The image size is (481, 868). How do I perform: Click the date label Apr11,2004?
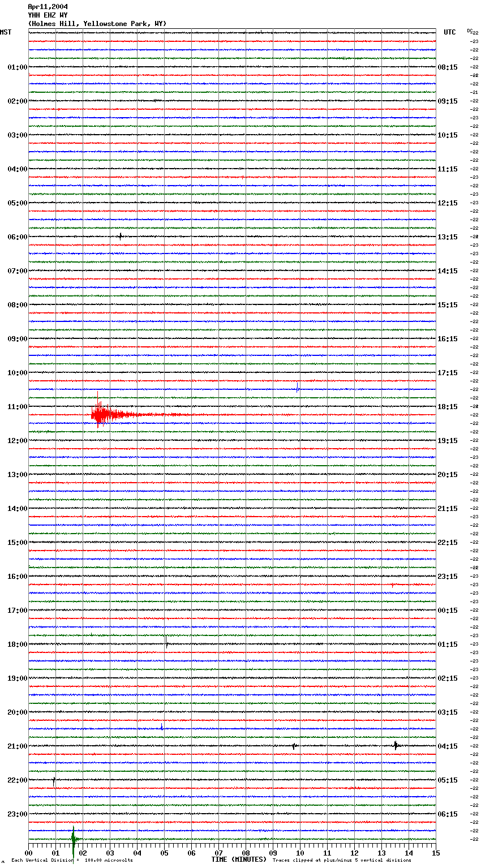[48, 7]
